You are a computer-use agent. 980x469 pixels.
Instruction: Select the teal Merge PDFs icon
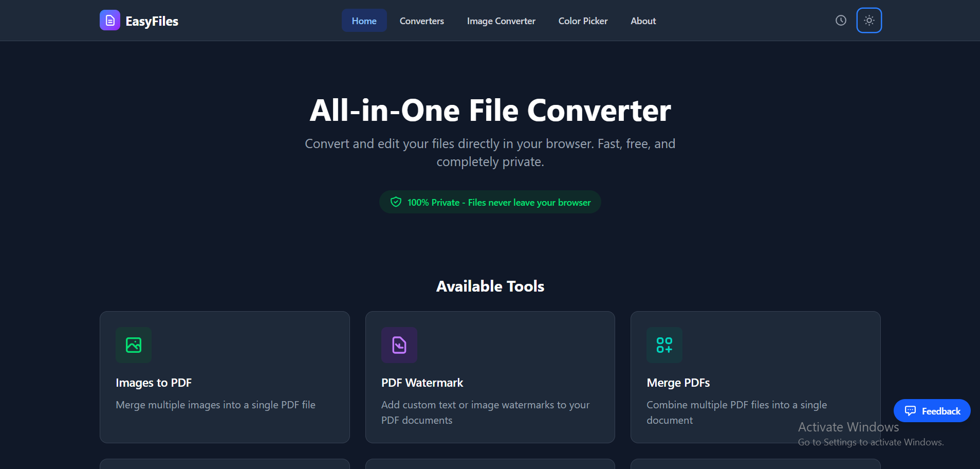(663, 345)
